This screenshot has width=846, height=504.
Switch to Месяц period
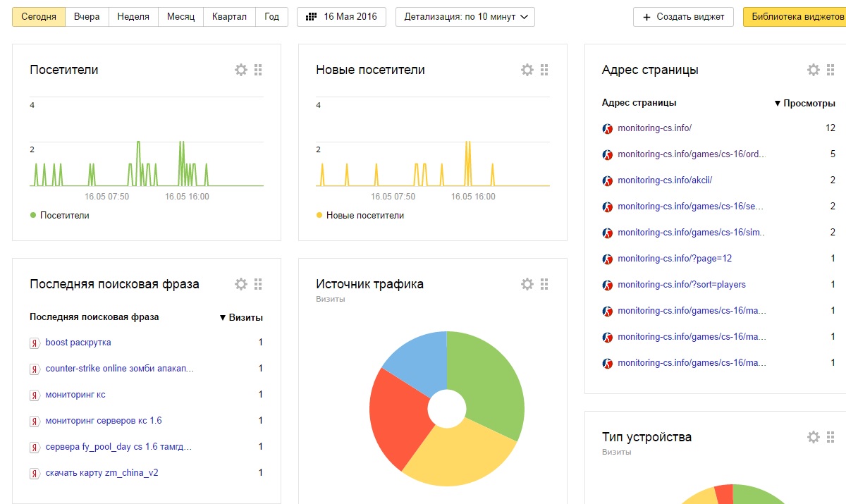[x=180, y=17]
